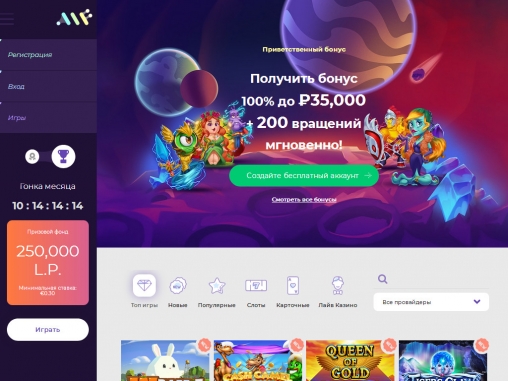This screenshot has height=381, width=508.
Task: Open the hamburger menu icon
Action: 6,19
